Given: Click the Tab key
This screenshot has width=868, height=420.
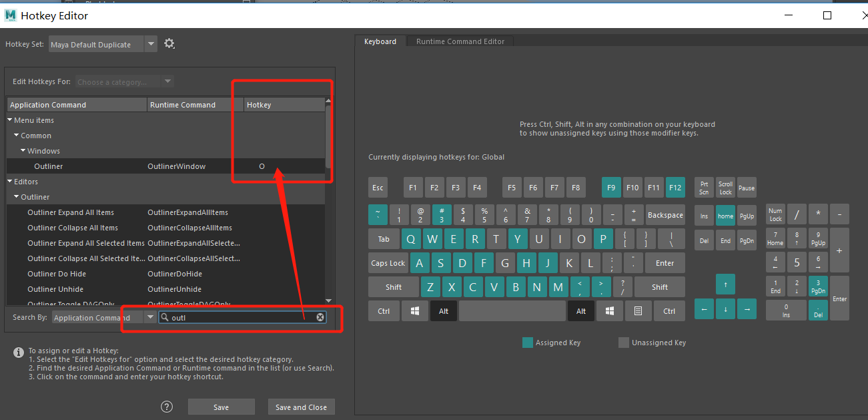Looking at the screenshot, I should pyautogui.click(x=384, y=239).
